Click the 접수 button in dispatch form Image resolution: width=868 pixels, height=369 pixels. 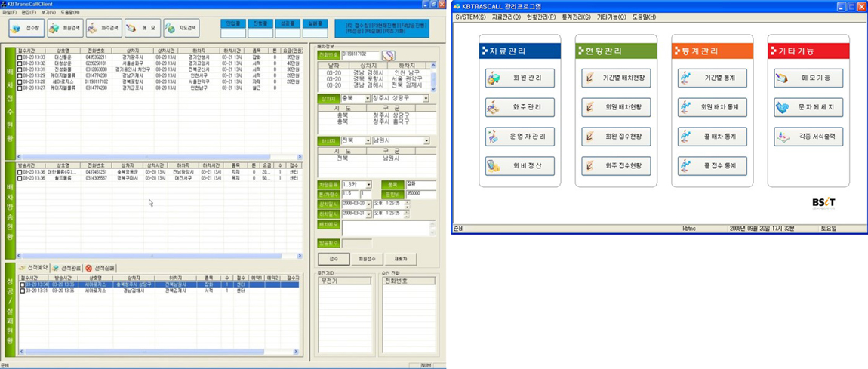tap(334, 258)
